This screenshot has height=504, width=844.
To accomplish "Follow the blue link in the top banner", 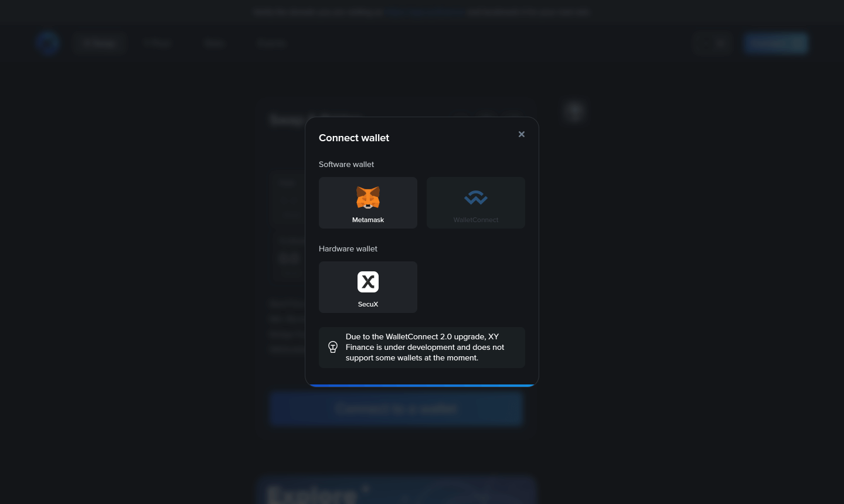I will click(x=424, y=12).
